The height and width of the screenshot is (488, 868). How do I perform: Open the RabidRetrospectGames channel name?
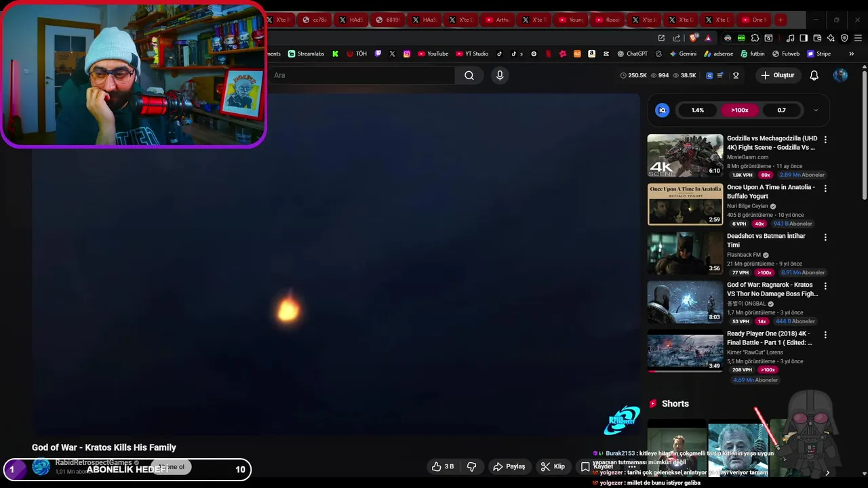(93, 462)
